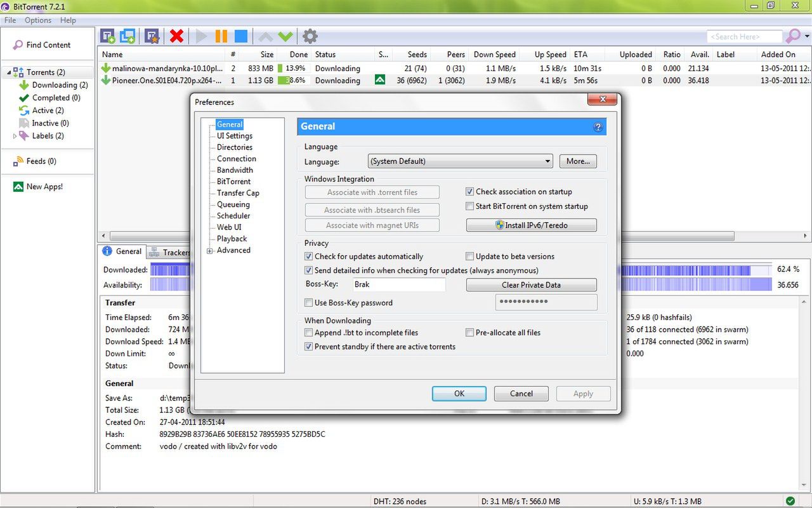
Task: Select Queueing in Preferences tree
Action: (233, 204)
